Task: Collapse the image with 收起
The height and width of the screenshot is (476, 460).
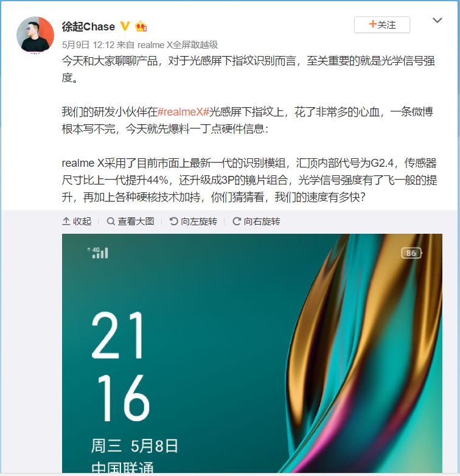Action: tap(77, 222)
